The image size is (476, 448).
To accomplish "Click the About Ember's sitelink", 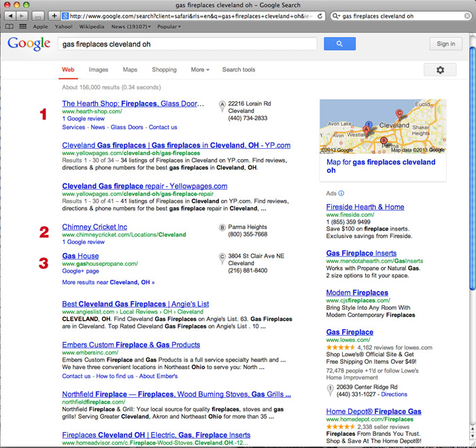I will click(158, 376).
